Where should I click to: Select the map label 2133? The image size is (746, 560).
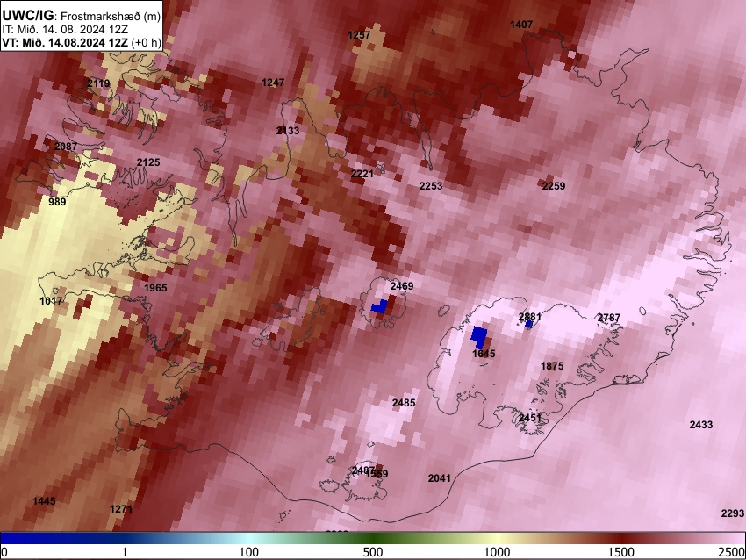pos(288,131)
